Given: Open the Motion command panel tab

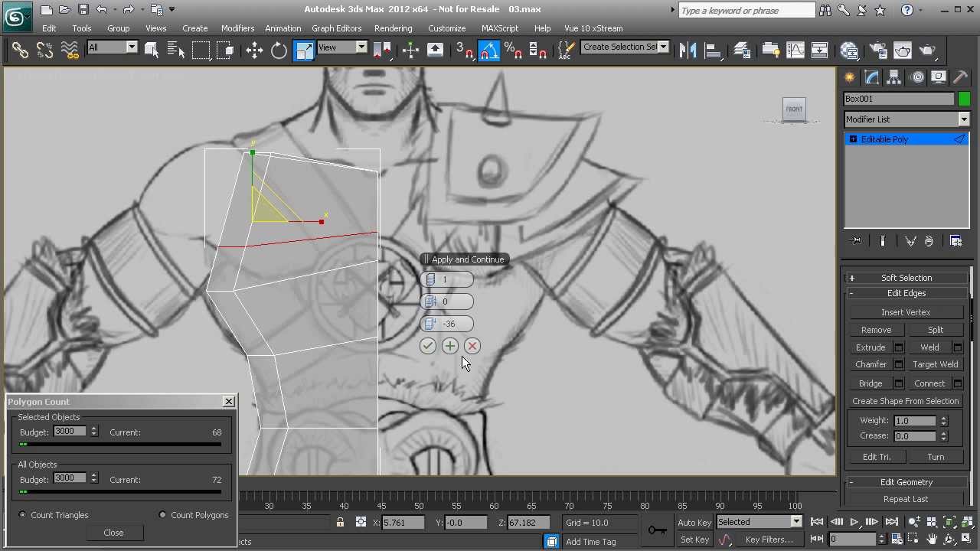Looking at the screenshot, I should click(916, 77).
